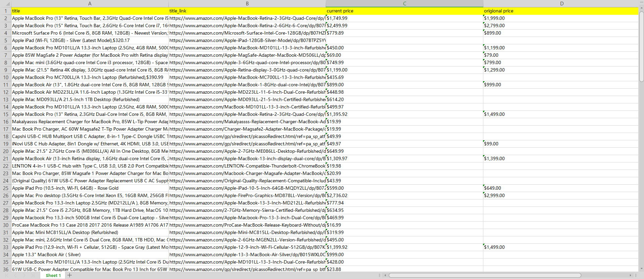Jump to last sheet with navigation arrow
This screenshot has height=279, width=644.
click(32, 275)
